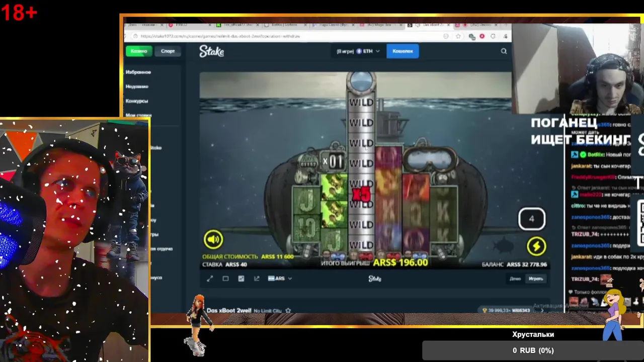Switch game to theatre mode

point(225,279)
